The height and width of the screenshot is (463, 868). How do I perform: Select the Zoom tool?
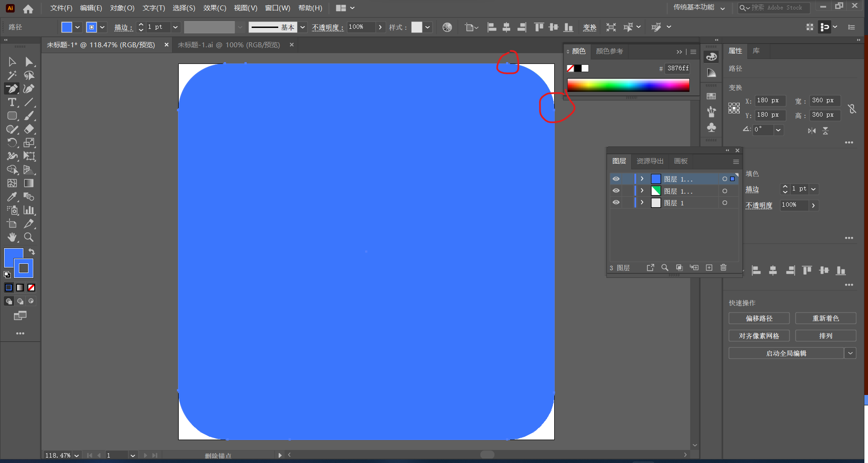coord(29,237)
